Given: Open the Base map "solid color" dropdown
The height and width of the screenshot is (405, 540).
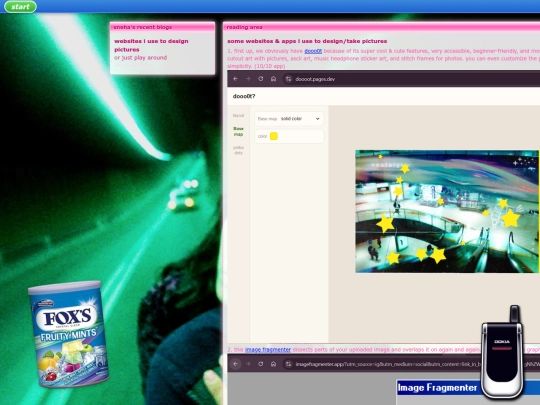Looking at the screenshot, I should 289,118.
